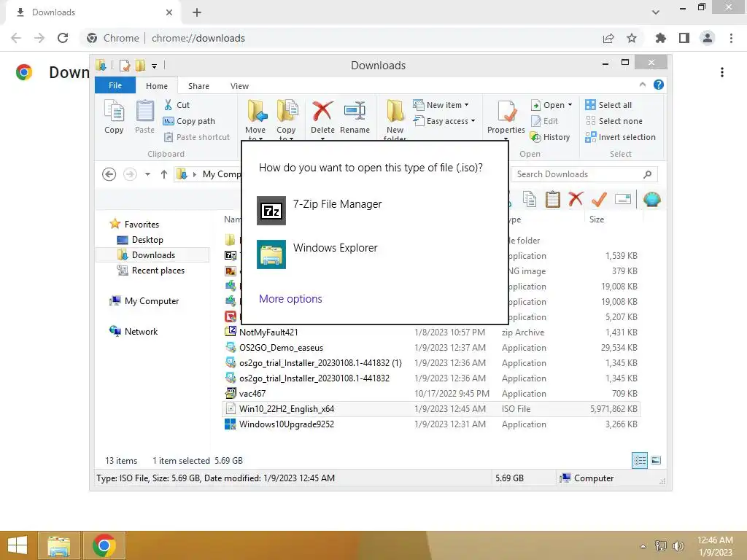Click the Copy ribbon button
The width and height of the screenshot is (747, 560).
[114, 117]
